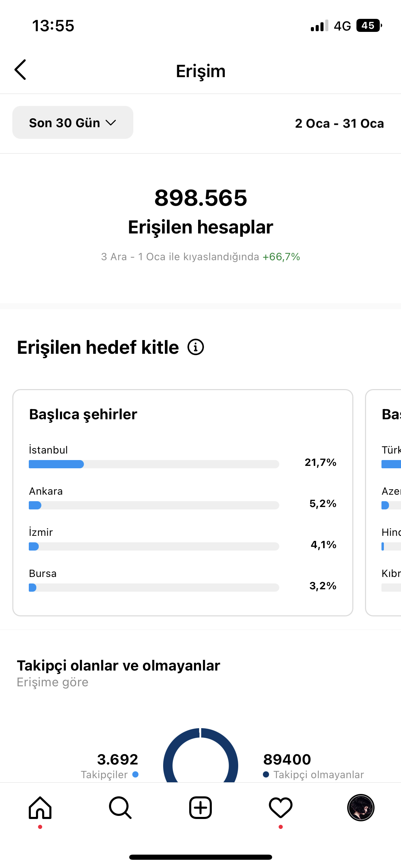The width and height of the screenshot is (401, 868).
Task: Select the Takipçi olmayanlar legend label
Action: point(318,775)
